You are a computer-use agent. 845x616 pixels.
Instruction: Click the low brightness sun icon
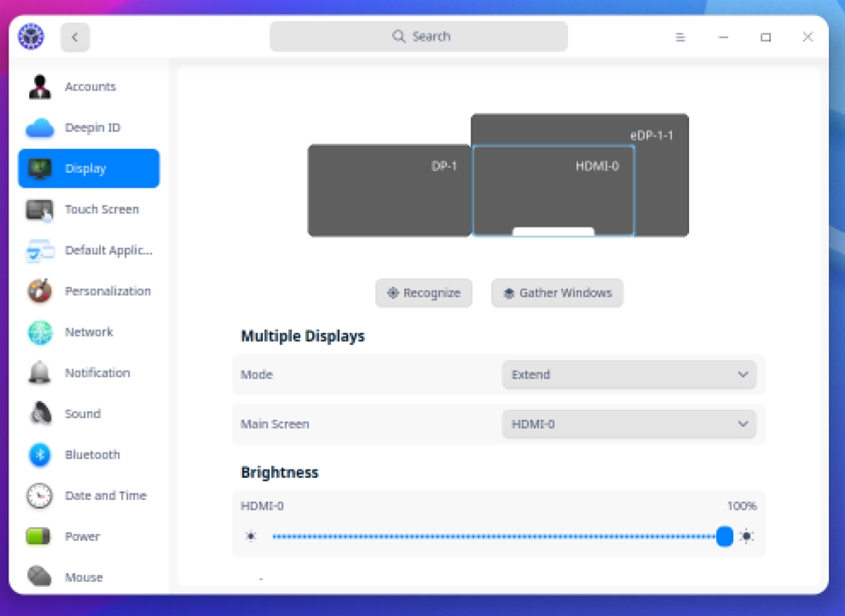click(x=251, y=536)
